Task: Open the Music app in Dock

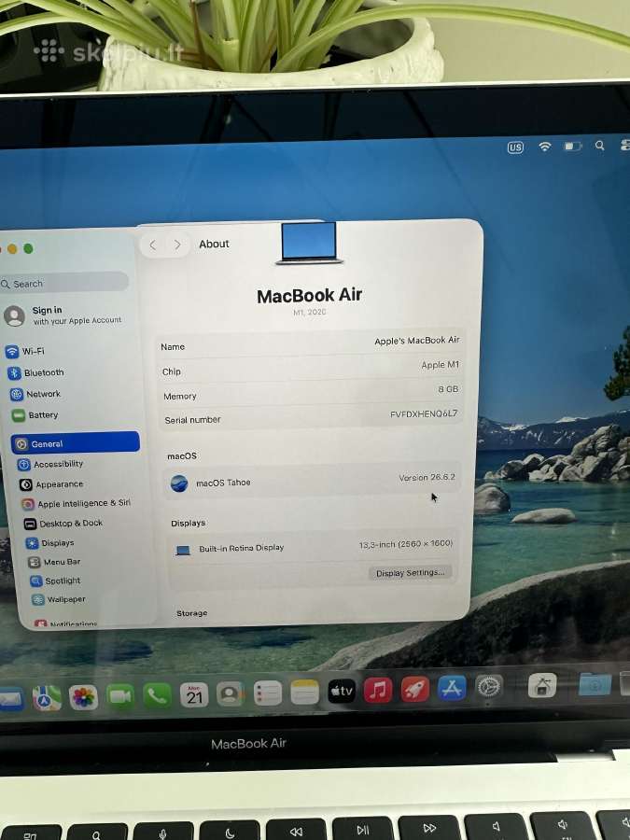Action: pyautogui.click(x=378, y=690)
